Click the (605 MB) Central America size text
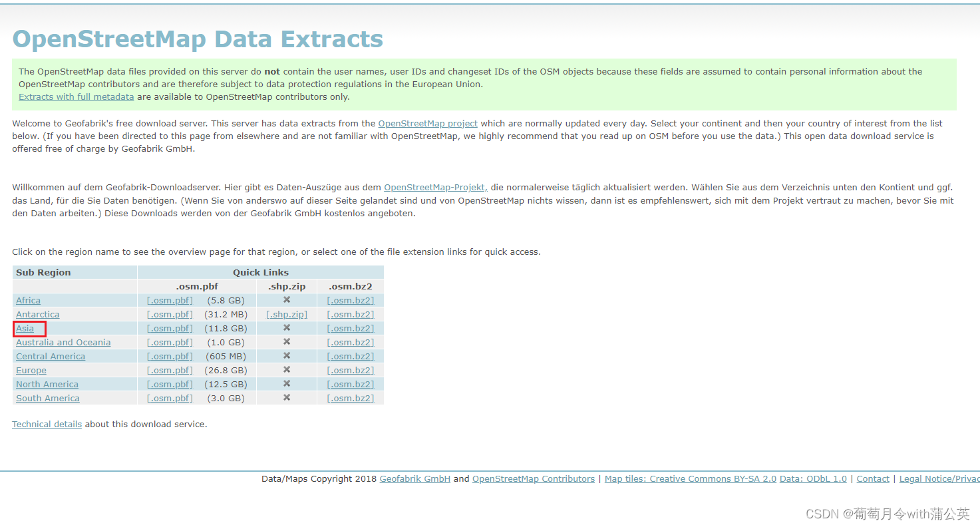The image size is (980, 527). pyautogui.click(x=226, y=357)
